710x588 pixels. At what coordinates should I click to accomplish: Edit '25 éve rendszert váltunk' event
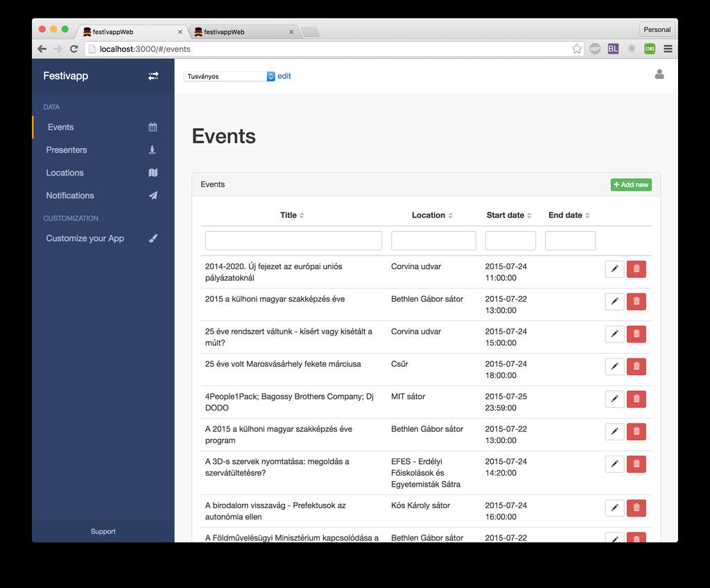(x=614, y=334)
